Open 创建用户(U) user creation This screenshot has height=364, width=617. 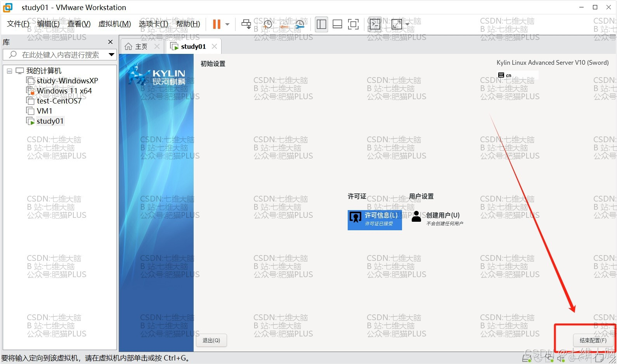(437, 219)
